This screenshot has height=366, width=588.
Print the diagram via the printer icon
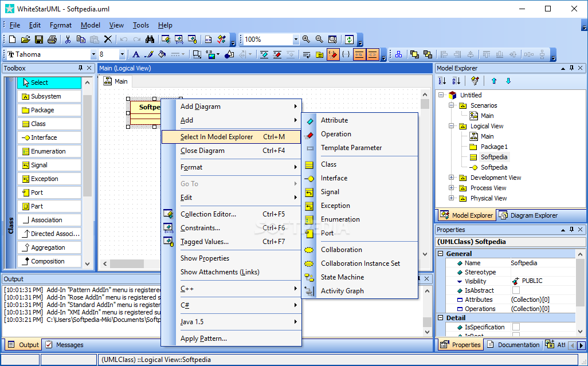(x=52, y=40)
